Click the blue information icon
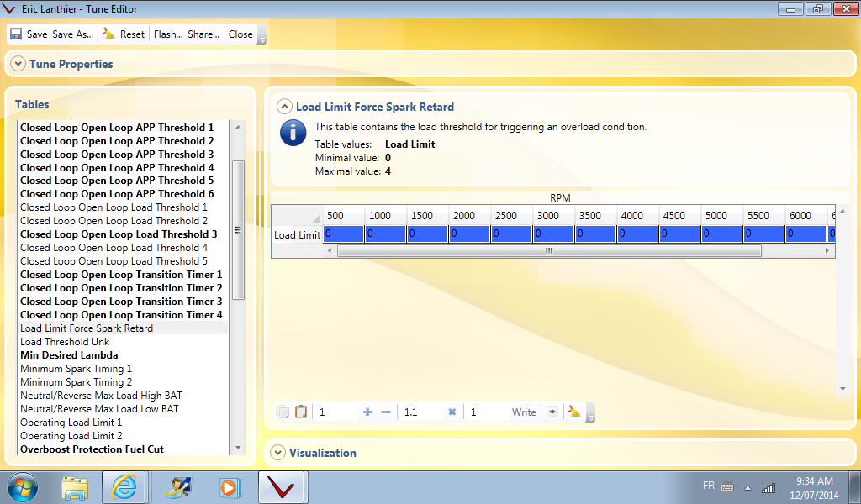The width and height of the screenshot is (861, 504). pos(293,134)
